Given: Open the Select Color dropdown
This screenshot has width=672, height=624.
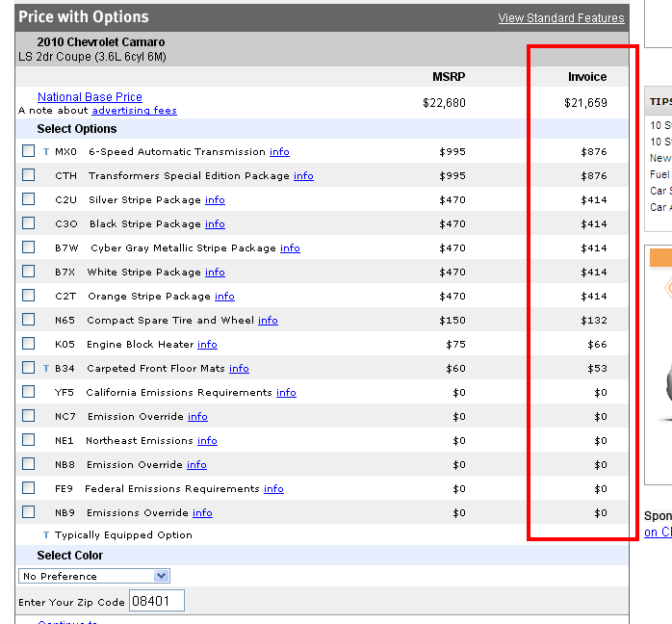Looking at the screenshot, I should [94, 576].
